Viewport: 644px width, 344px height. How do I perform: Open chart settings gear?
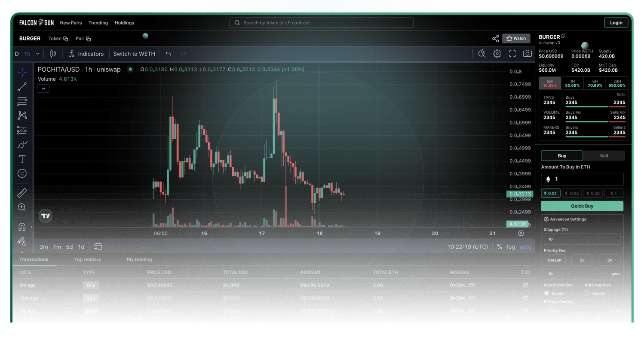(x=497, y=54)
